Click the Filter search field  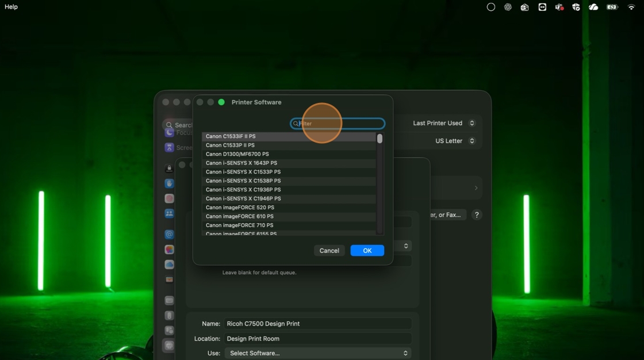click(x=339, y=124)
